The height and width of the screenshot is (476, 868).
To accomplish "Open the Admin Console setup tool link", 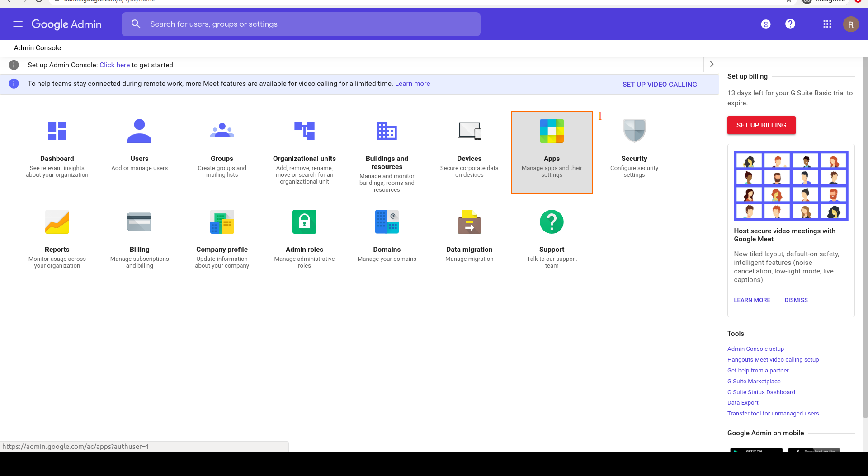I will click(x=755, y=349).
